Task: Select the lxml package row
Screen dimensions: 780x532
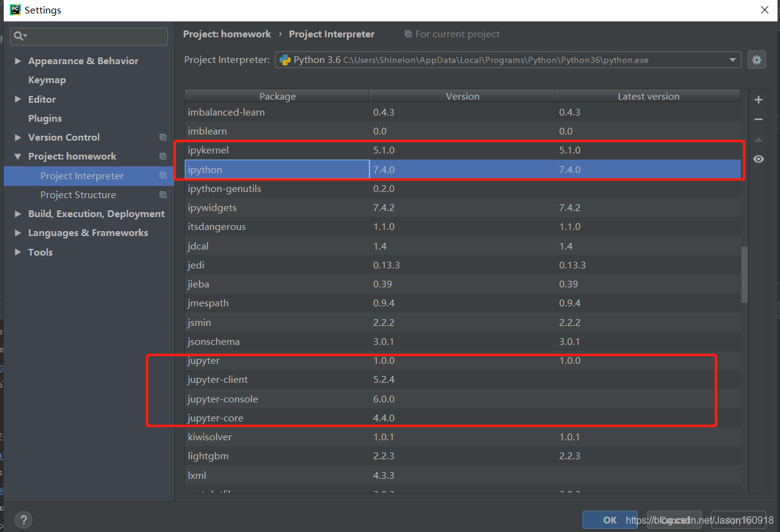Action: (x=462, y=475)
